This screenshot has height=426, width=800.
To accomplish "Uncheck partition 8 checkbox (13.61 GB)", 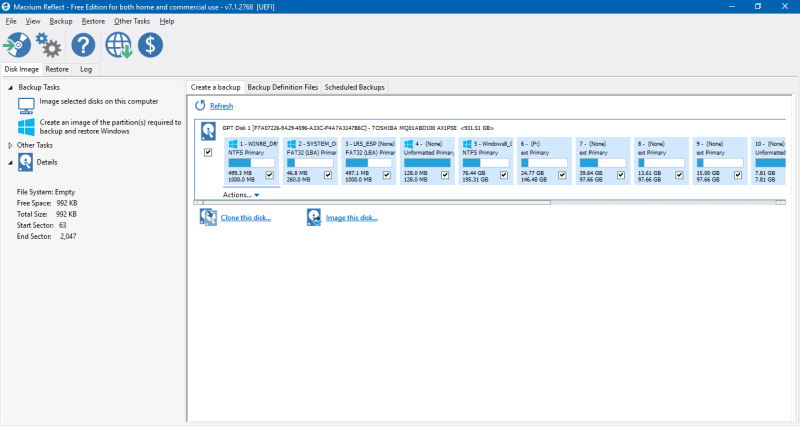I will [679, 175].
